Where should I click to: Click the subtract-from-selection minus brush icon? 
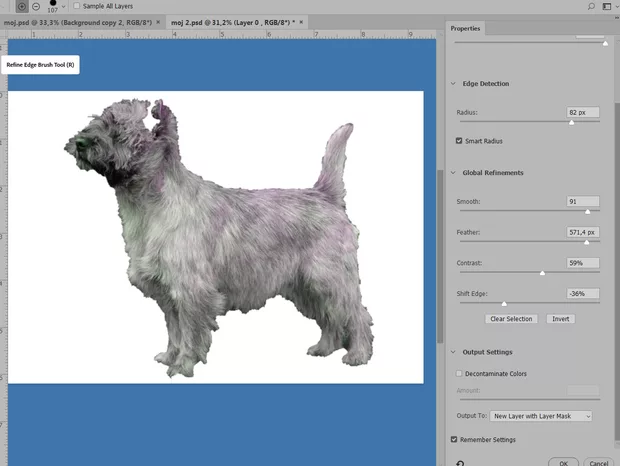pos(36,6)
